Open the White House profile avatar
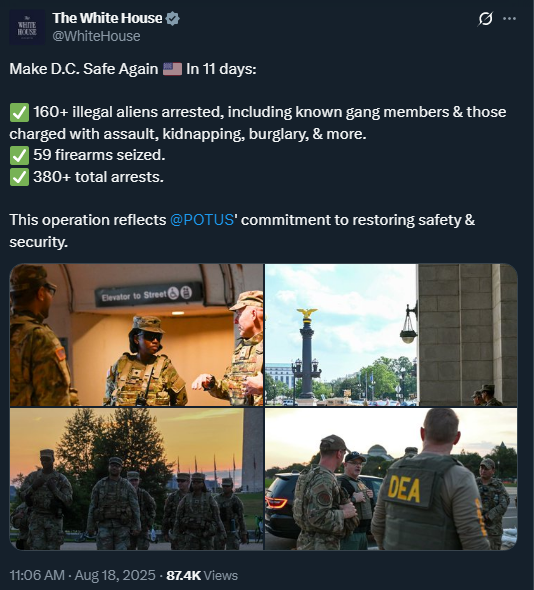 tap(27, 27)
